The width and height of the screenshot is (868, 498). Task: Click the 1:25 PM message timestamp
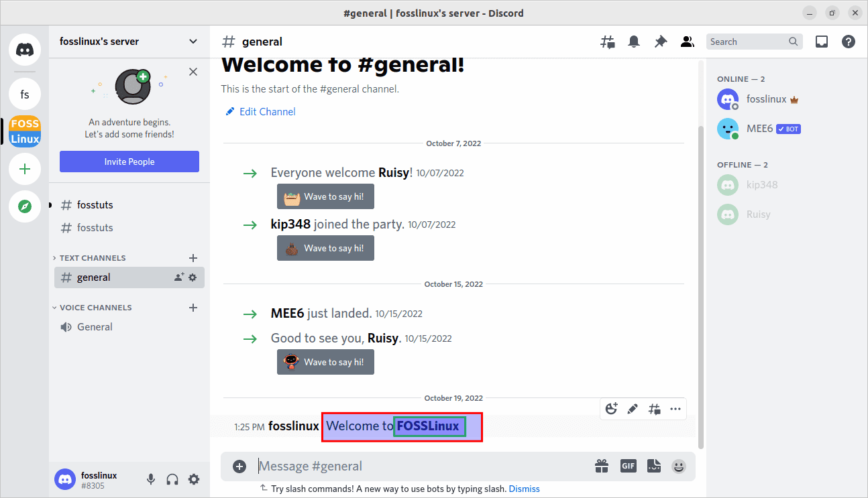point(249,427)
